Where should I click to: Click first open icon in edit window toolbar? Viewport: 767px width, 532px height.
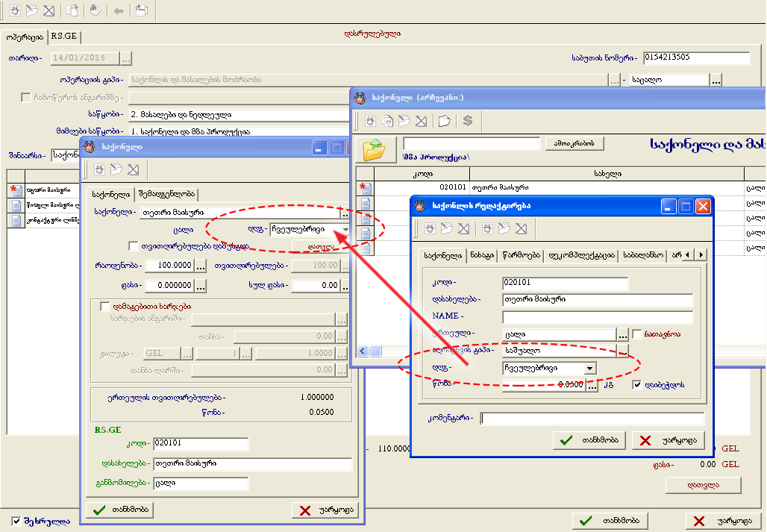pos(447,228)
